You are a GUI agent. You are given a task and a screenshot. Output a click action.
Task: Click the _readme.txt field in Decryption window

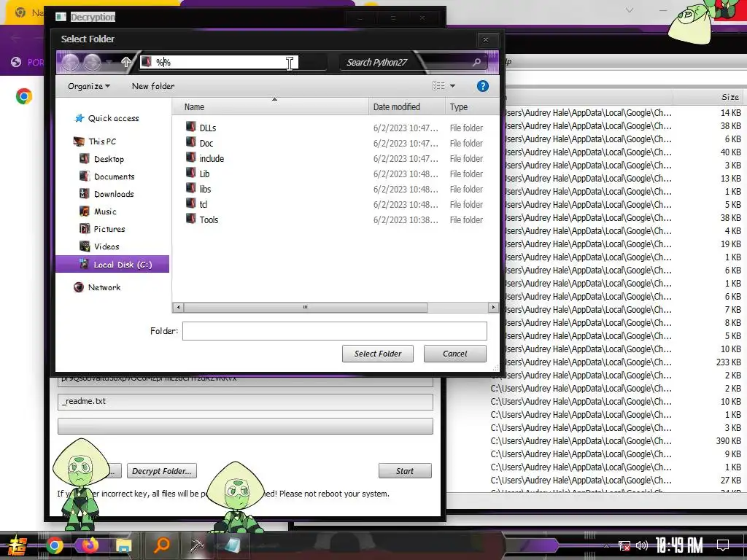[x=245, y=402]
